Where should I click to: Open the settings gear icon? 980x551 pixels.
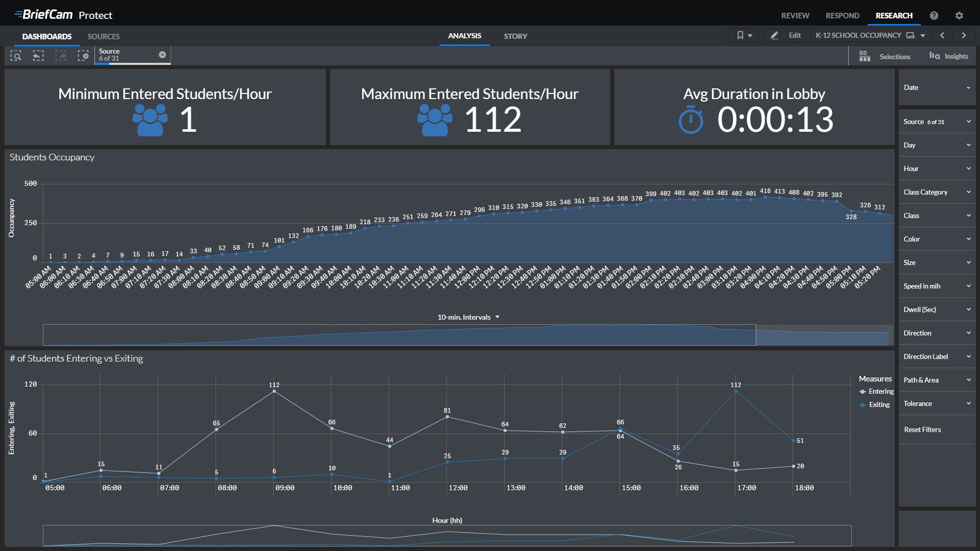[959, 15]
